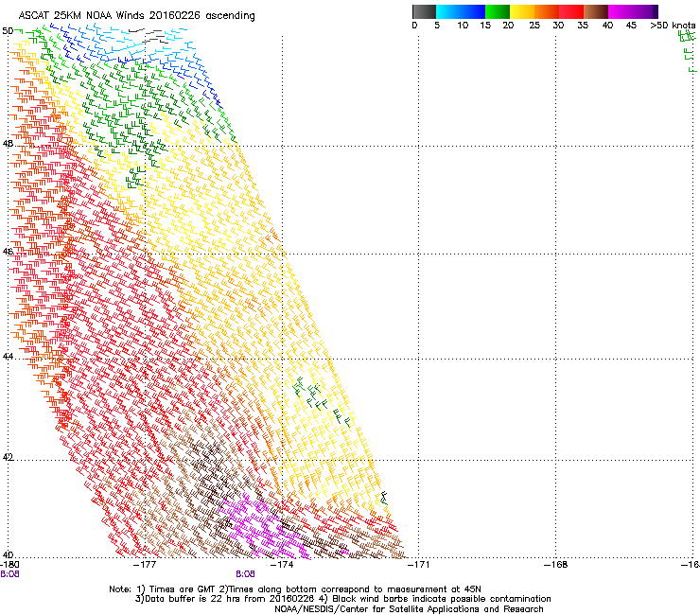Click the latitude label '50' on the left axis
Screen dimensions: 700x615
pyautogui.click(x=8, y=31)
